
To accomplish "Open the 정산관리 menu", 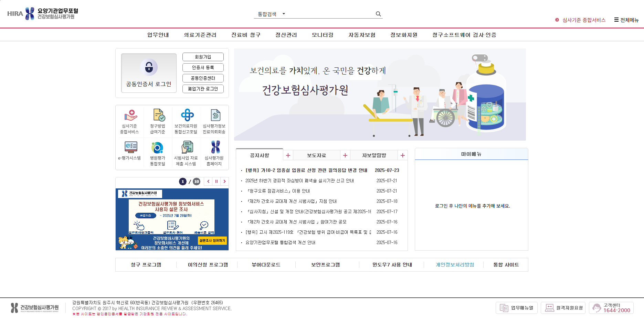I will [286, 35].
